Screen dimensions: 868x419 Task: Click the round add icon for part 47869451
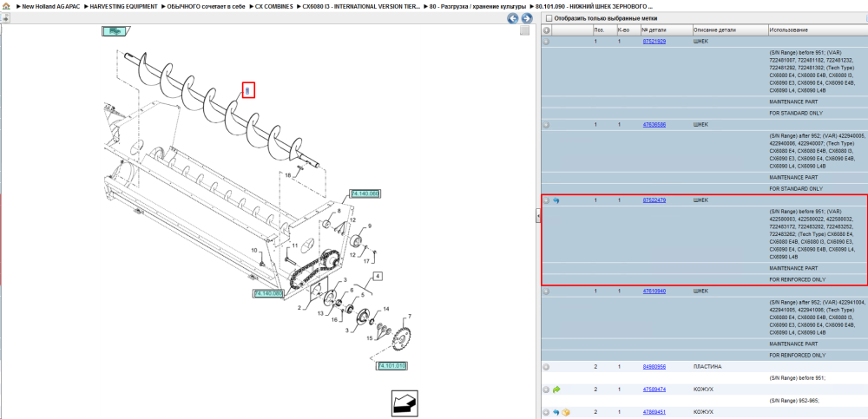click(546, 412)
